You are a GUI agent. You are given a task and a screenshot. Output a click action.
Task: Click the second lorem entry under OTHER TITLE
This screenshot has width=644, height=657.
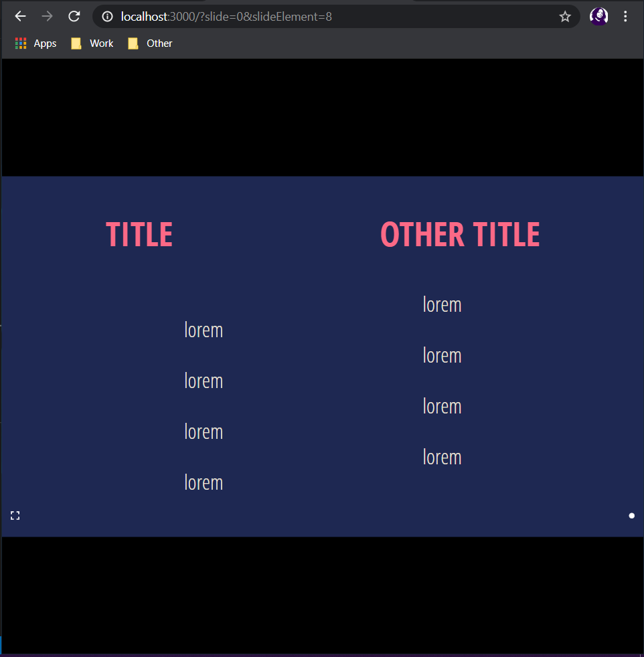point(442,355)
